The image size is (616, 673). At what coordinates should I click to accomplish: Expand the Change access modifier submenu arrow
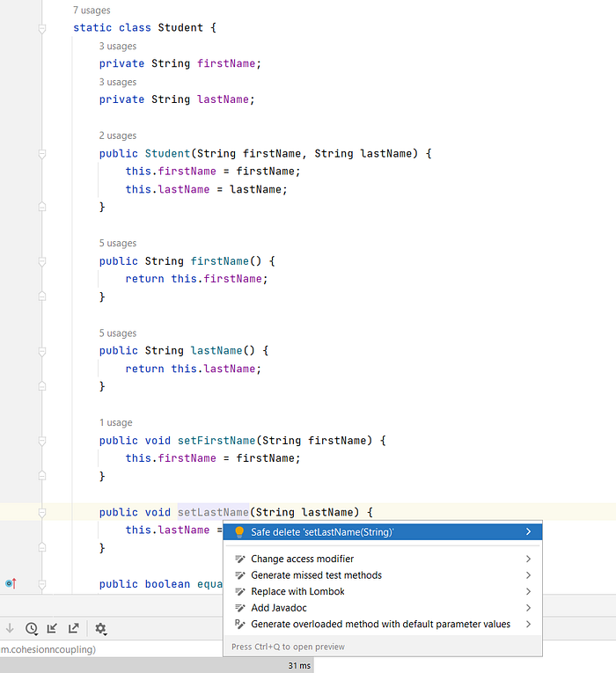[x=528, y=559]
